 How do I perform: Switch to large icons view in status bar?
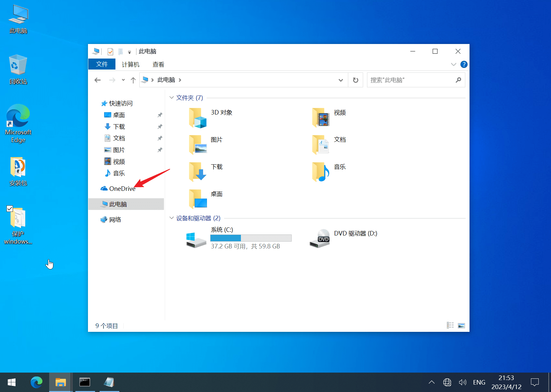[461, 325]
